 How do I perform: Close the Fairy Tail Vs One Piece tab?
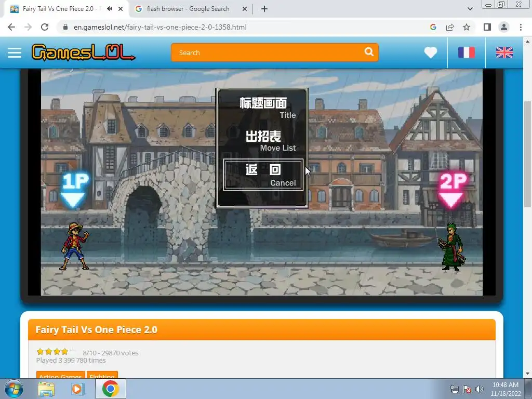point(121,9)
